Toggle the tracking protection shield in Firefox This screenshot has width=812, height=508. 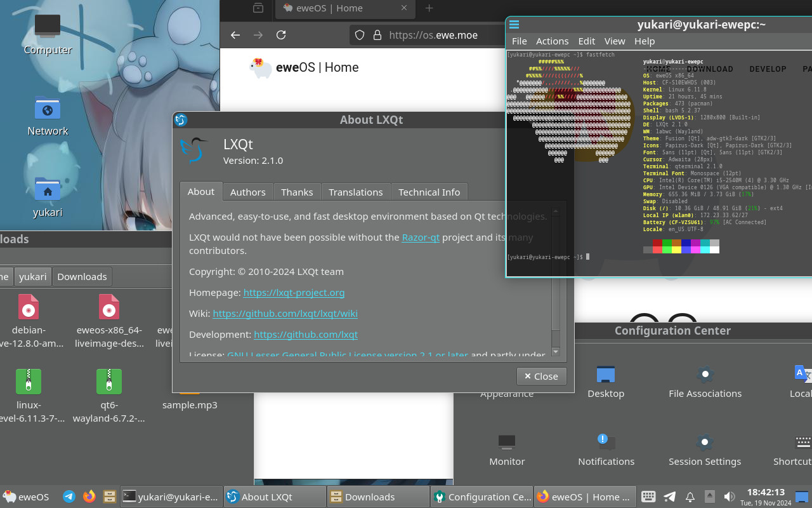[360, 35]
